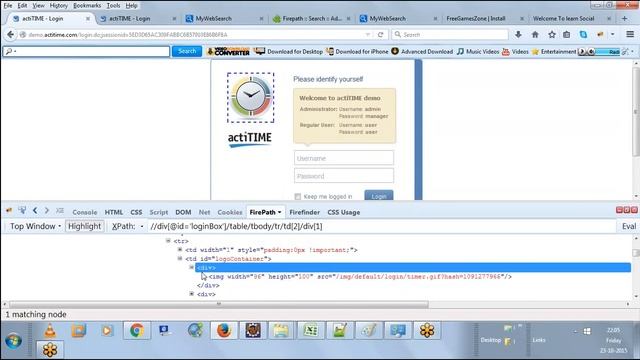Open Top Window dropdown in FirePath

point(35,226)
